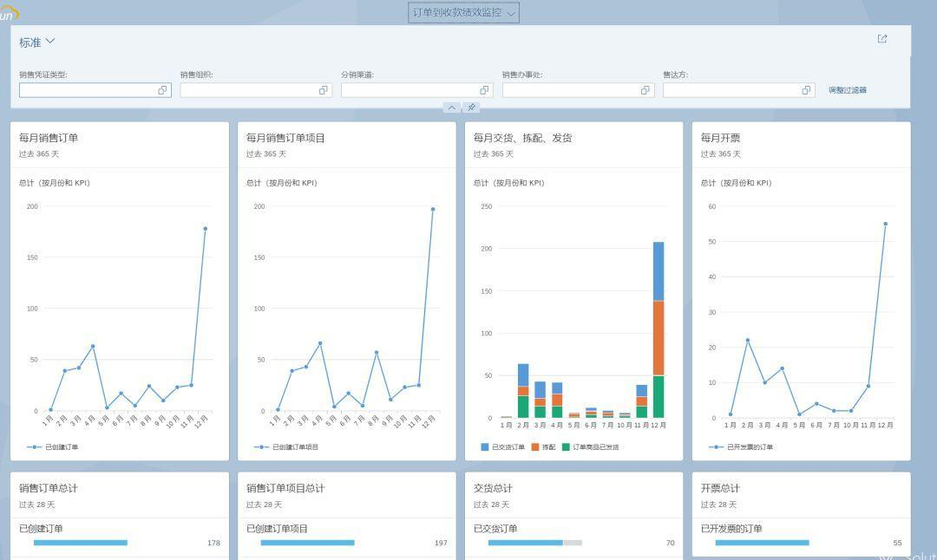The width and height of the screenshot is (937, 560).
Task: Select the 12月 peak point in 每月销售订单 chart
Action: (x=206, y=229)
